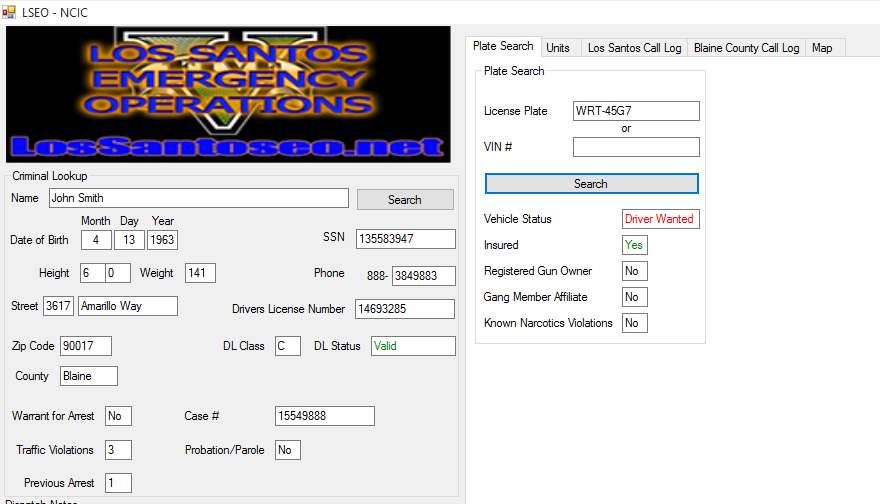Click the Los Santos Emergency Operations banner
The width and height of the screenshot is (880, 504).
tap(228, 94)
